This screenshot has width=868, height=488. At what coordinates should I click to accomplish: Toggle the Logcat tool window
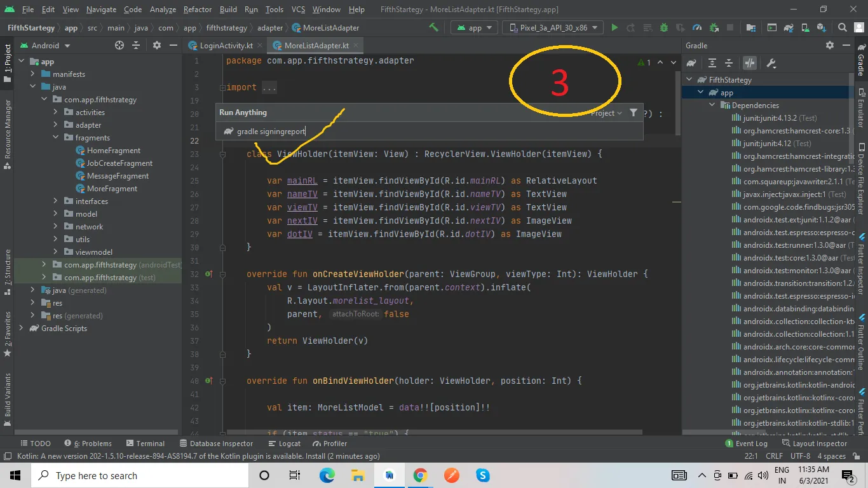pyautogui.click(x=284, y=444)
